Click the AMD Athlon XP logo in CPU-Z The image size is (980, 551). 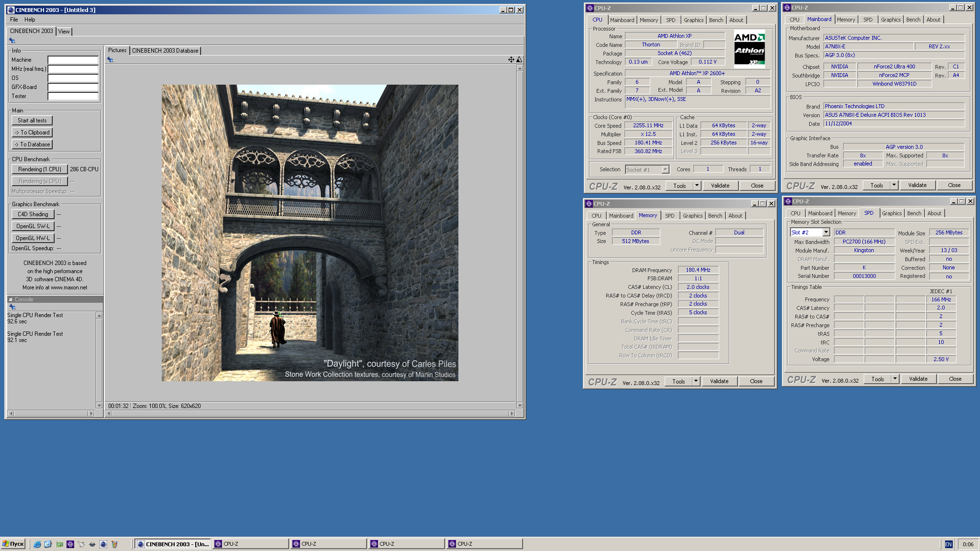[x=749, y=49]
